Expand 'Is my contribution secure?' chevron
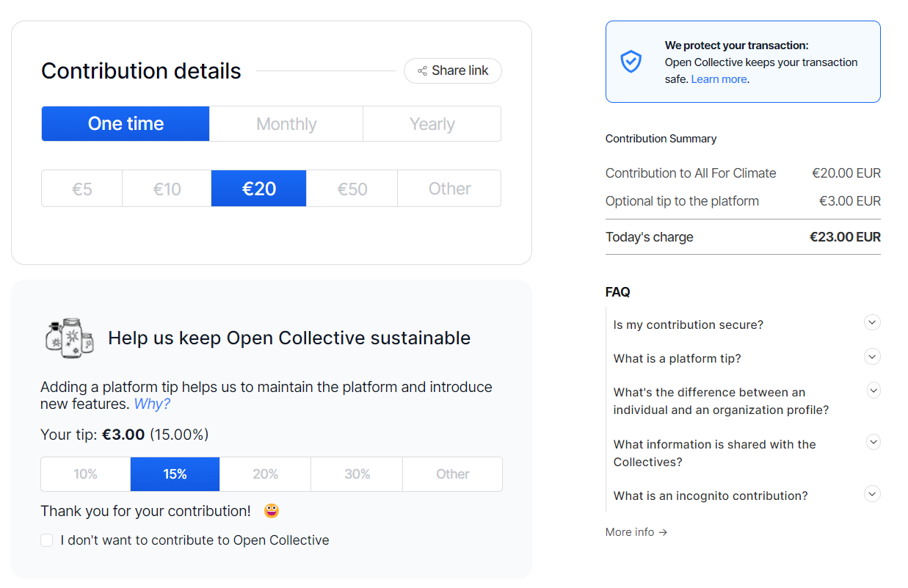 (x=872, y=322)
